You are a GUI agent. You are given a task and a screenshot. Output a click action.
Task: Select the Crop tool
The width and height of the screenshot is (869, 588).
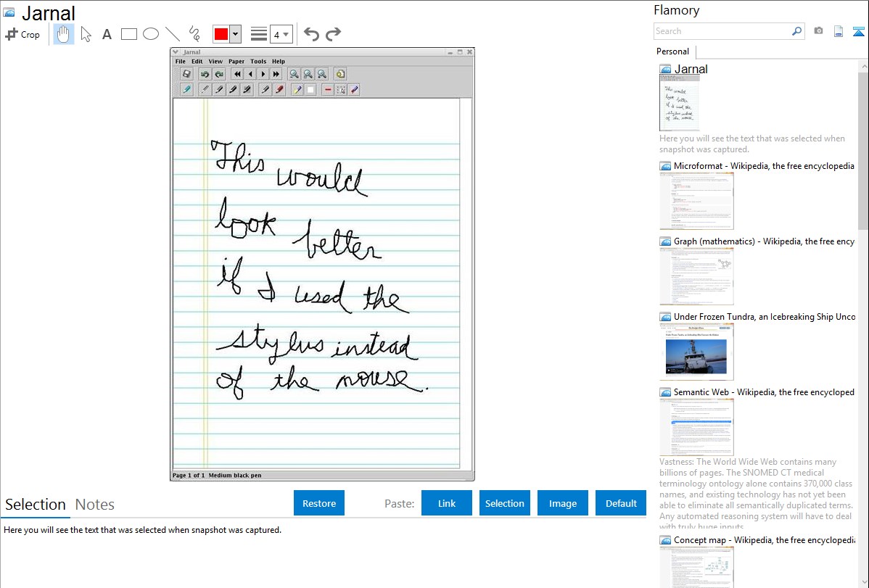(22, 34)
